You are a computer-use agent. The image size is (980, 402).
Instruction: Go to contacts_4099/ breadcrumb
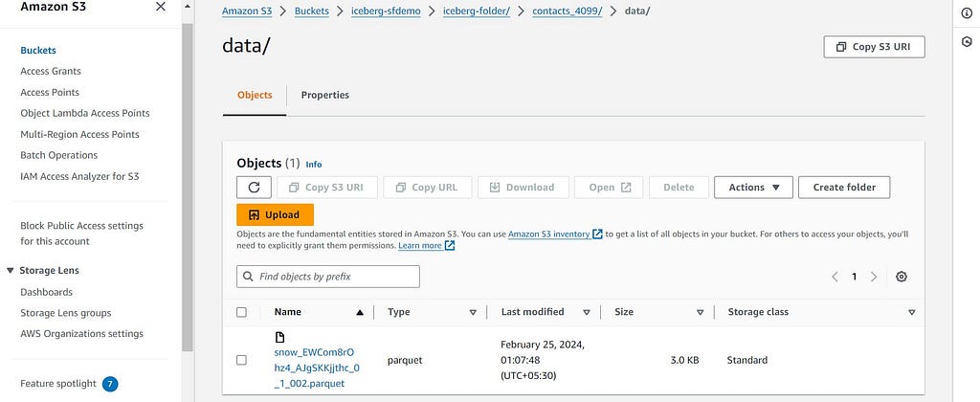(568, 11)
